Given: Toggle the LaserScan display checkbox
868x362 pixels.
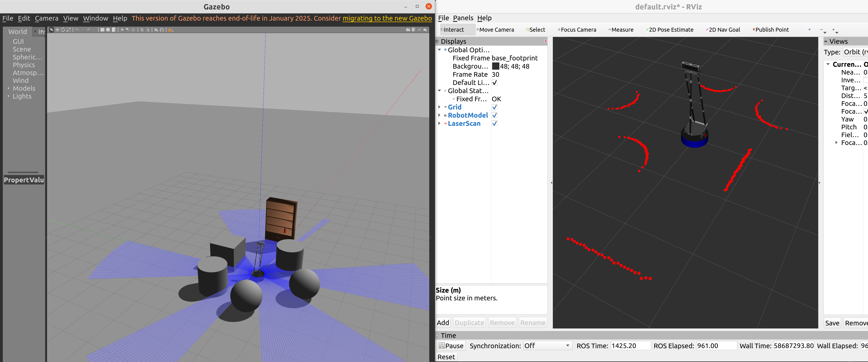Looking at the screenshot, I should 494,124.
